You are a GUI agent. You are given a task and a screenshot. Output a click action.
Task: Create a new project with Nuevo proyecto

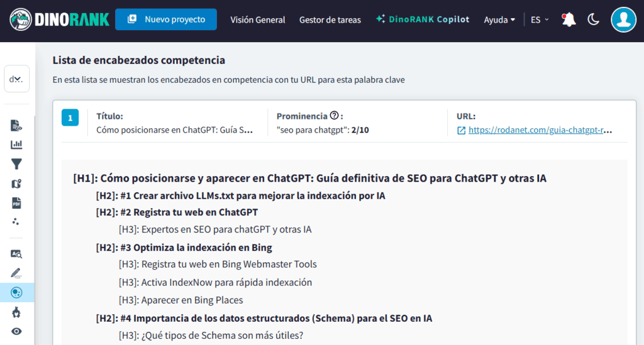pos(166,19)
